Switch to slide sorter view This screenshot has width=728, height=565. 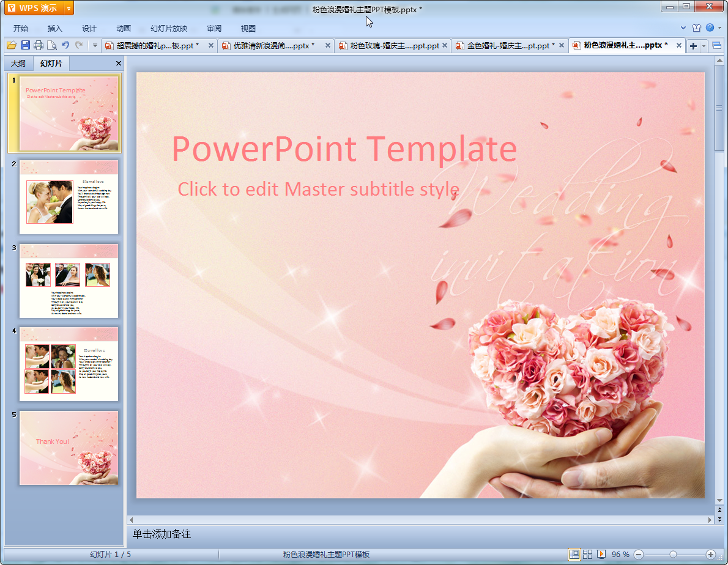(588, 555)
